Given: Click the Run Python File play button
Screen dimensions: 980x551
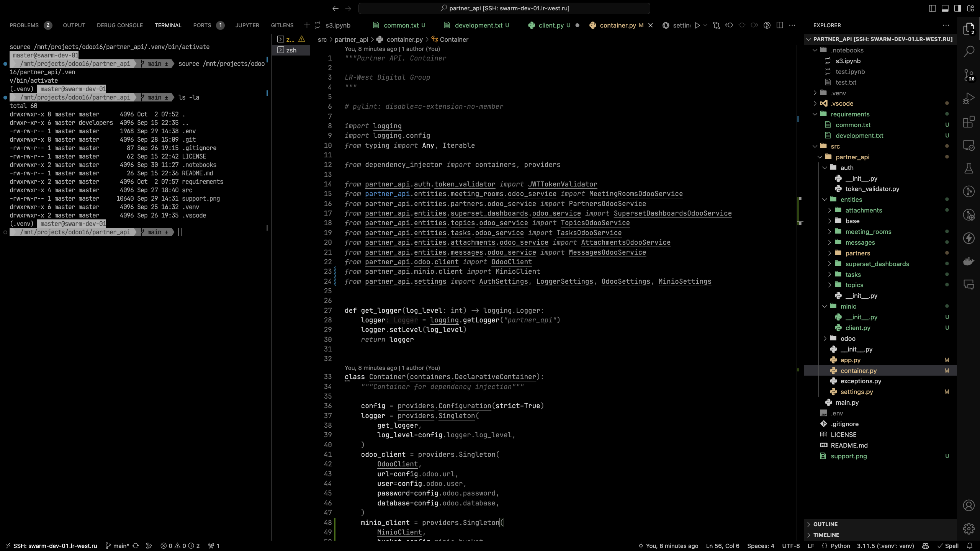Looking at the screenshot, I should coord(697,25).
